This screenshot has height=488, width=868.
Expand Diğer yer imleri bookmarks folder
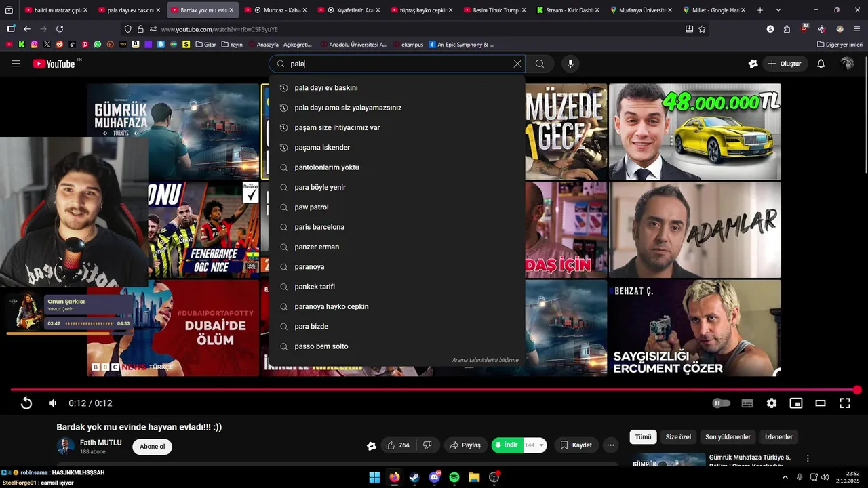tap(840, 45)
